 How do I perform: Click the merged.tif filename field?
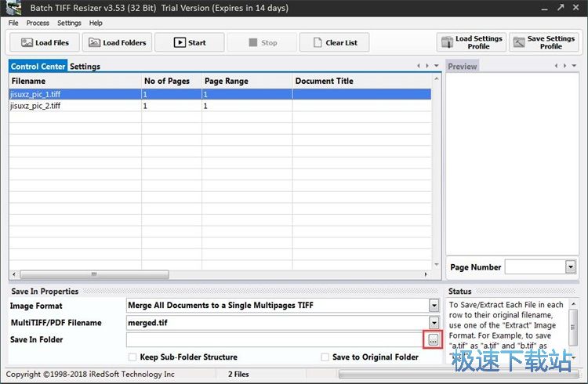278,323
